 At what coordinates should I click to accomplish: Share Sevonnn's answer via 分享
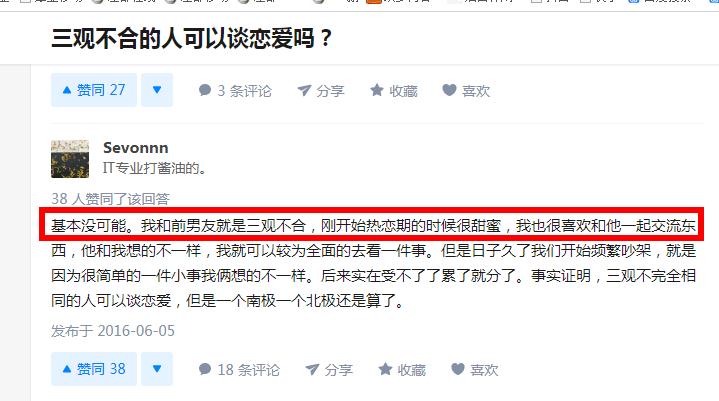point(329,370)
